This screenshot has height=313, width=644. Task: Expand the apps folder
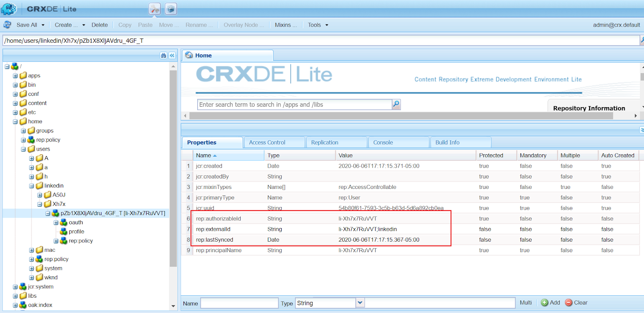click(15, 76)
